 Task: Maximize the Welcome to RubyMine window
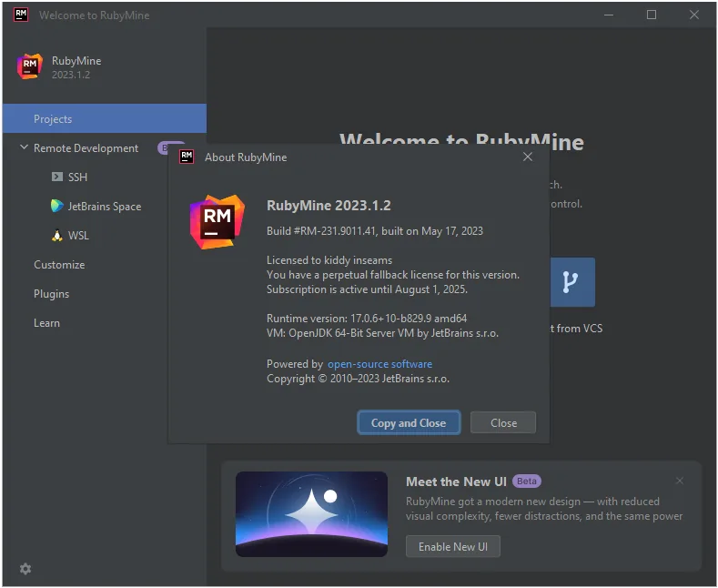(x=652, y=15)
